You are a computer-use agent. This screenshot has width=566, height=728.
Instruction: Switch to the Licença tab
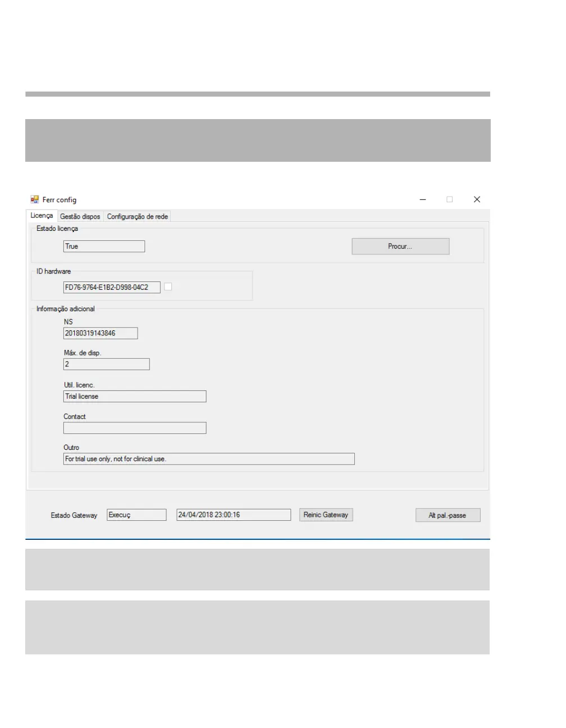tap(42, 216)
